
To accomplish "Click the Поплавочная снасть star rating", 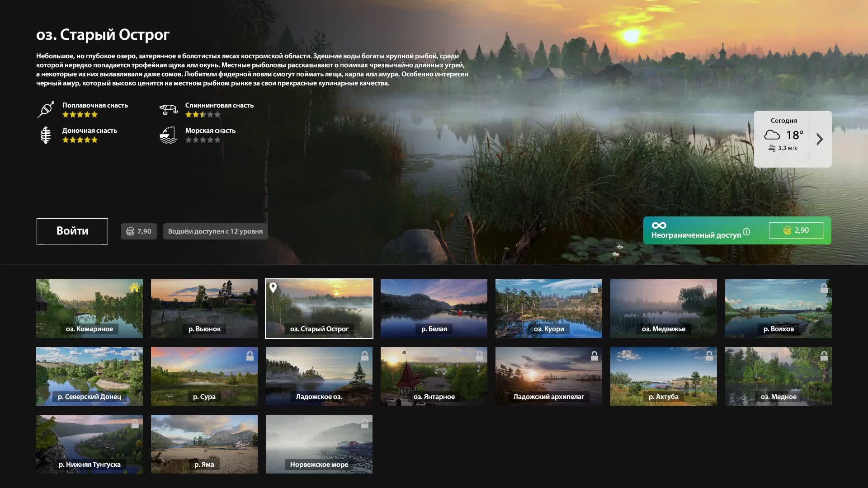I will click(80, 115).
